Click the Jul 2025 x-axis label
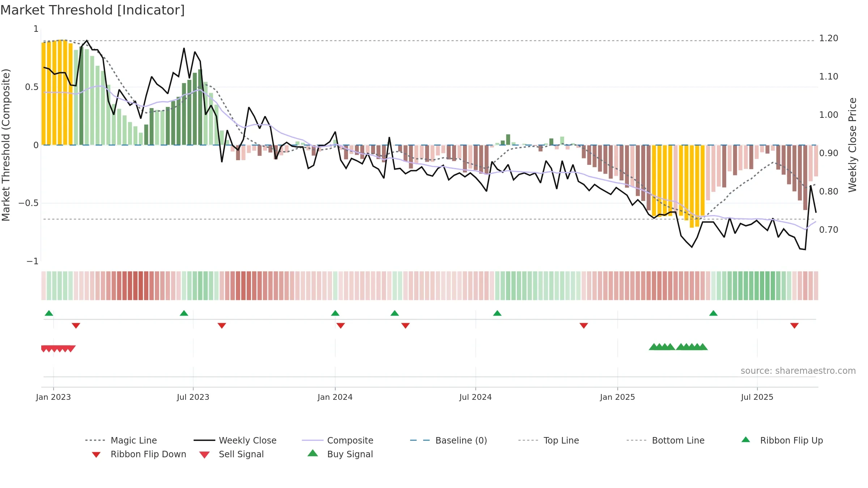This screenshot has width=868, height=488. (757, 397)
